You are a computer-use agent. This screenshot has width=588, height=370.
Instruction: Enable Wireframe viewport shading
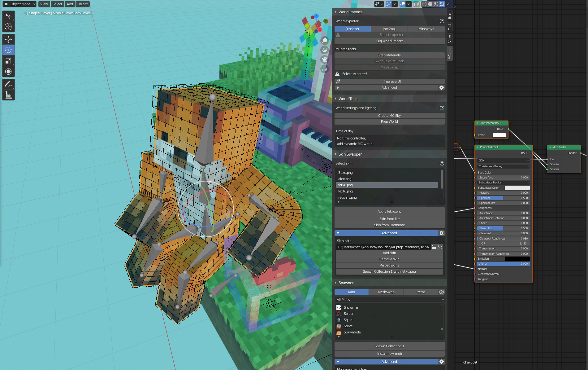tap(424, 4)
